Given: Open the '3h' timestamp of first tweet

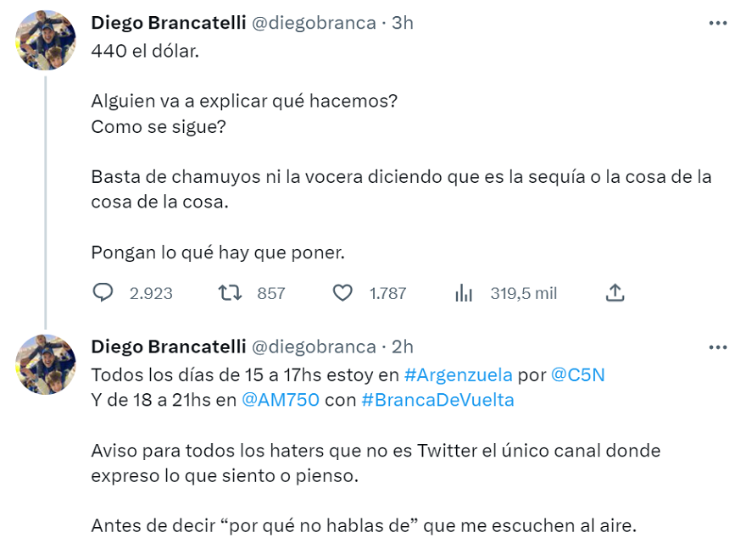Looking at the screenshot, I should pyautogui.click(x=403, y=23).
